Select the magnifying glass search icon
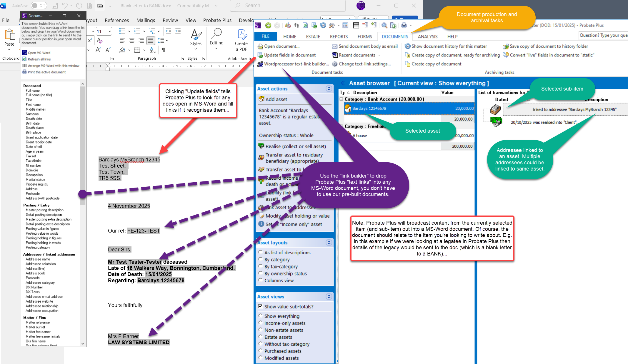The image size is (628, 364). [x=384, y=25]
